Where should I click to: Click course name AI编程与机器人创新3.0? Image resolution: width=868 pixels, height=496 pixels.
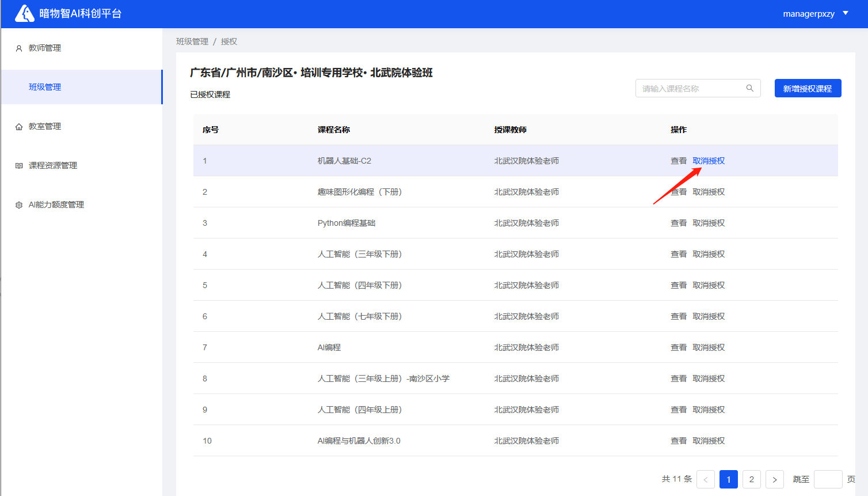(x=359, y=441)
